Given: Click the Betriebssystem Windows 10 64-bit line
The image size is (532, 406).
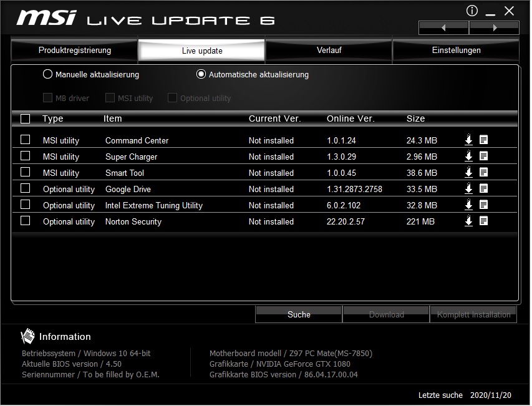Looking at the screenshot, I should click(x=87, y=354).
